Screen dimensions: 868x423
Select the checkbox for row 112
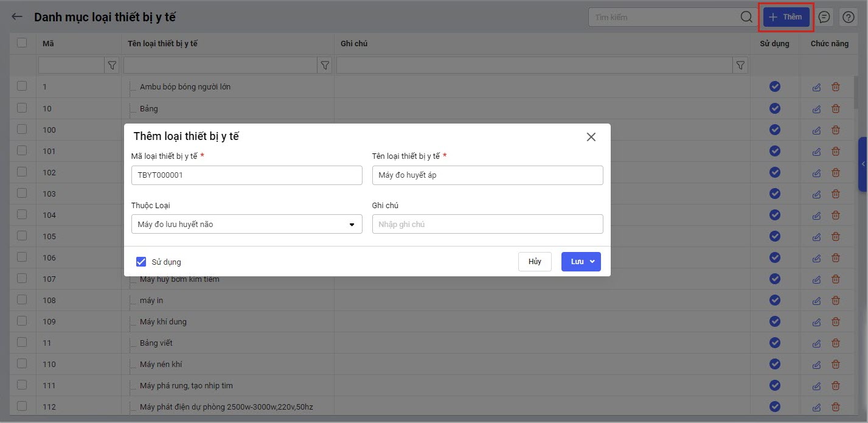tap(22, 406)
